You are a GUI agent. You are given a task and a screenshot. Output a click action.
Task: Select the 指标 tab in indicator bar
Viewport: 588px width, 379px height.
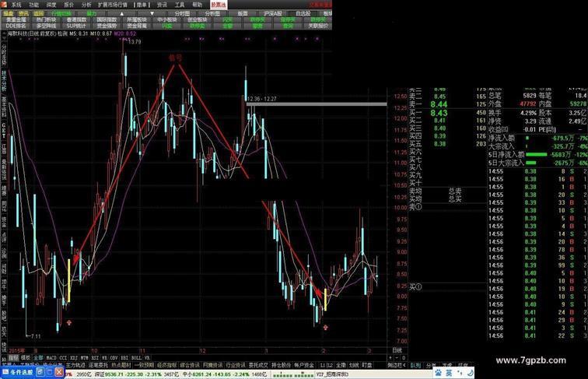tap(13, 358)
